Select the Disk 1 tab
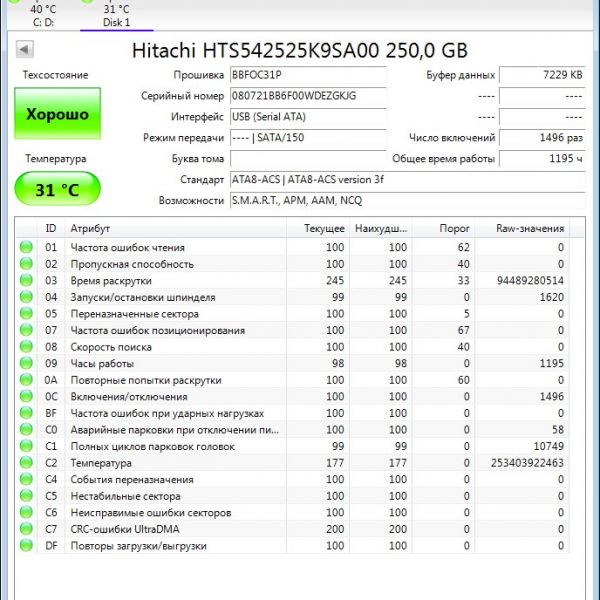 [x=116, y=15]
